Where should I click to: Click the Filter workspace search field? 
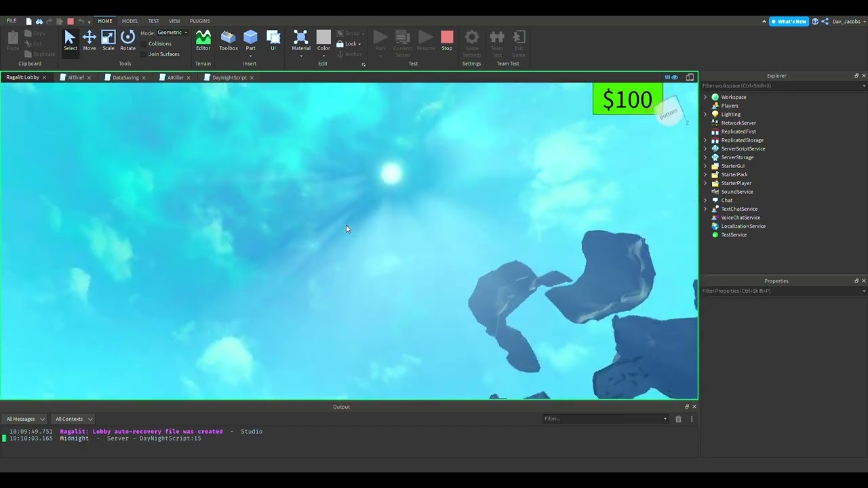[780, 86]
